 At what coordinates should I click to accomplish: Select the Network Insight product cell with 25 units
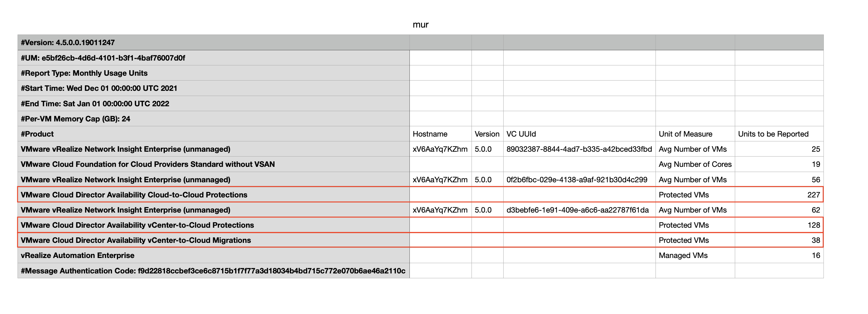[x=214, y=149]
